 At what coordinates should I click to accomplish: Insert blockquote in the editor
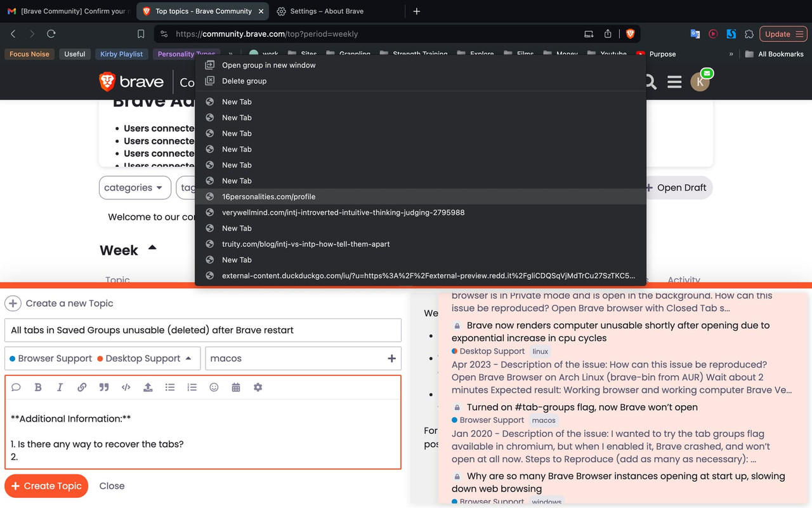pyautogui.click(x=104, y=387)
